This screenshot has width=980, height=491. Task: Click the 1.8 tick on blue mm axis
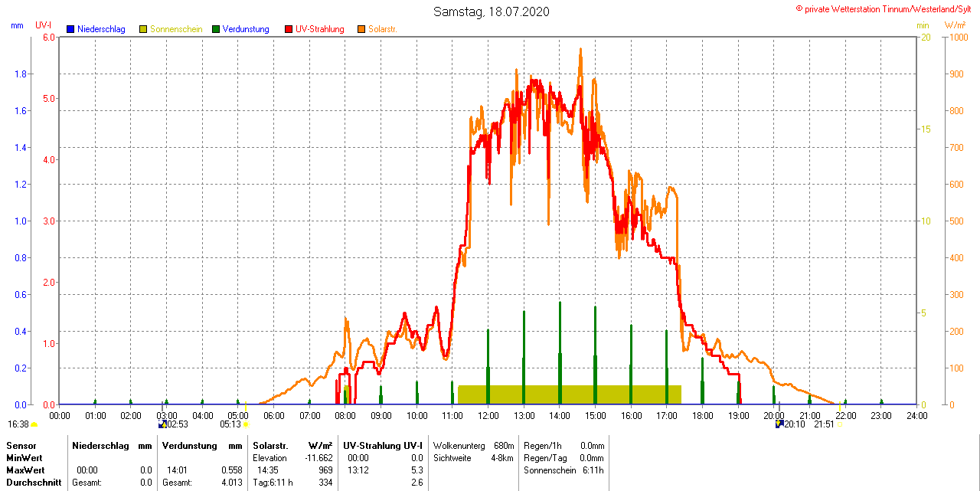pyautogui.click(x=21, y=74)
